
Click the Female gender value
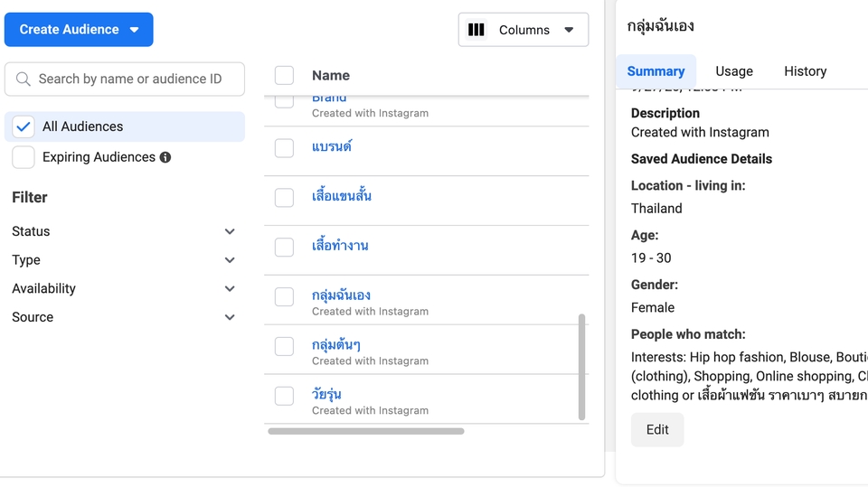point(653,308)
